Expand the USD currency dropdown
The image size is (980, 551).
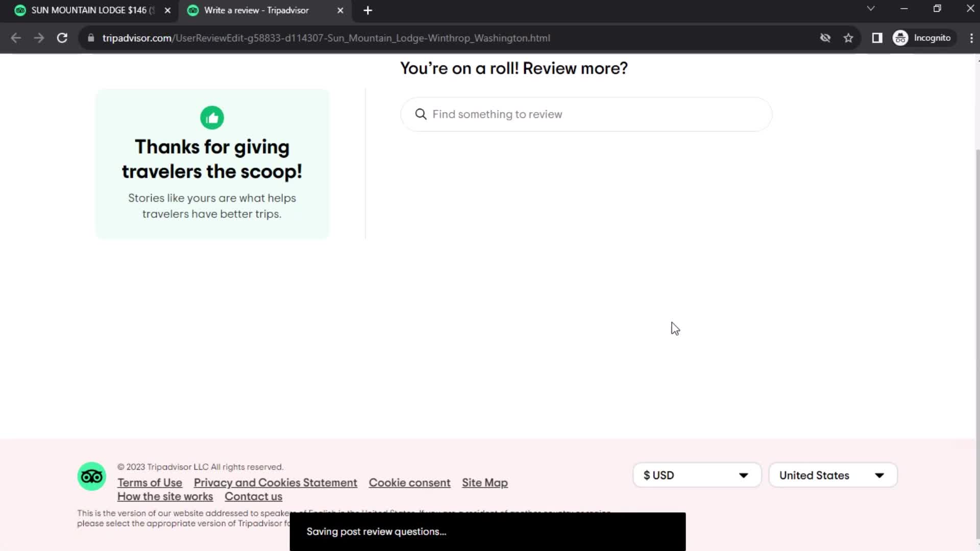pos(697,475)
